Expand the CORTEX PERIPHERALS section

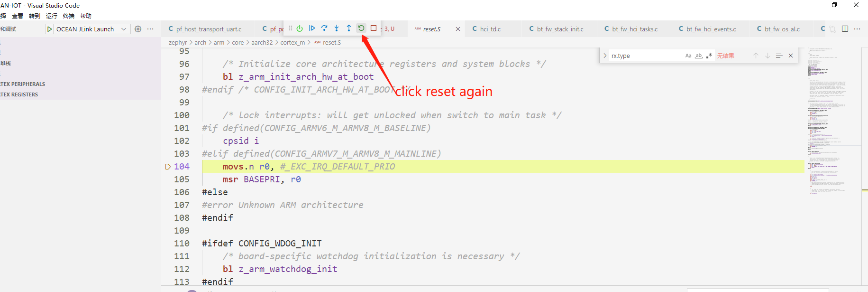(x=23, y=84)
